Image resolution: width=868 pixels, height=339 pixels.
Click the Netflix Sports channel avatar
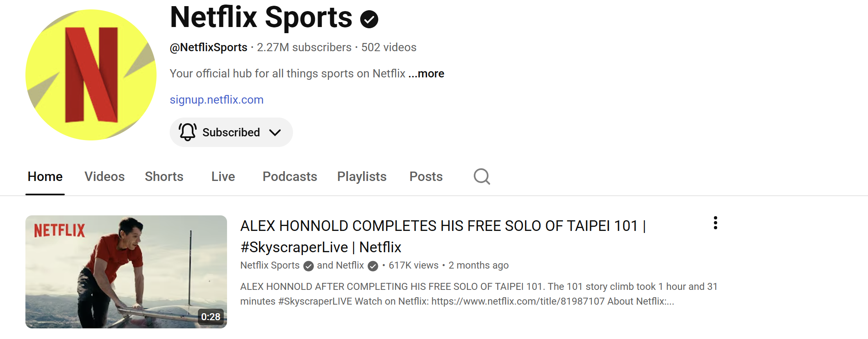(x=91, y=75)
